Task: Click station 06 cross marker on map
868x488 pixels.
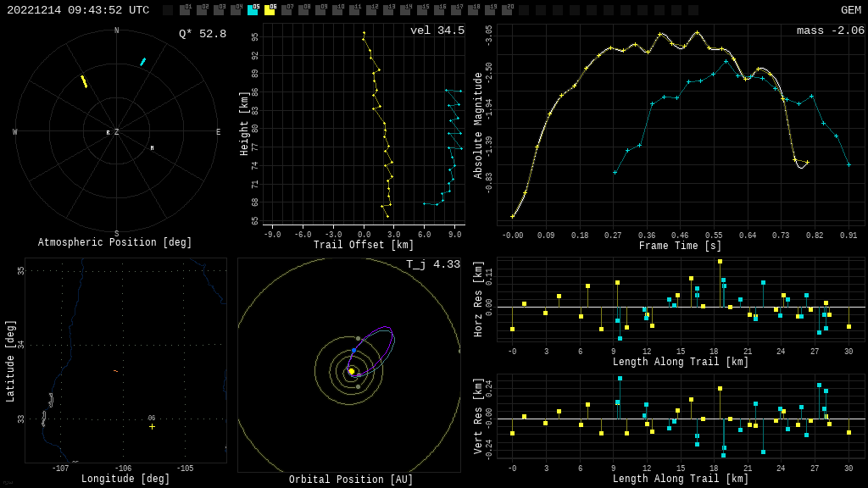Action: click(153, 426)
